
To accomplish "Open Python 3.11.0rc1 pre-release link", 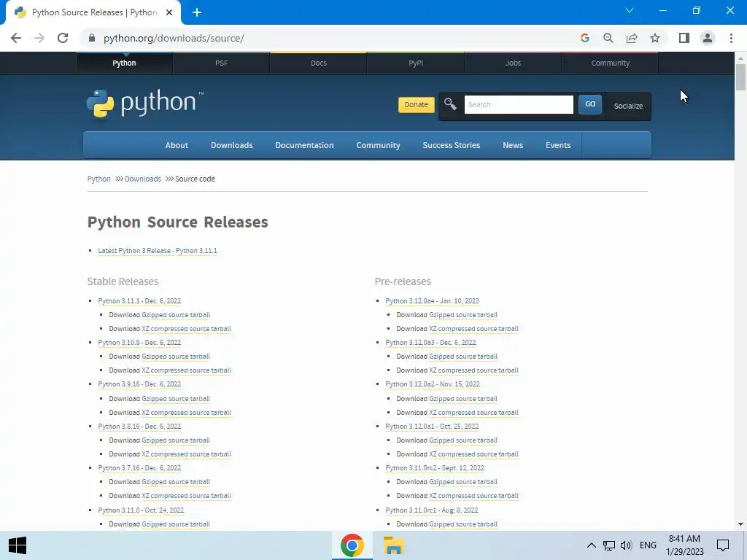I will 432,510.
